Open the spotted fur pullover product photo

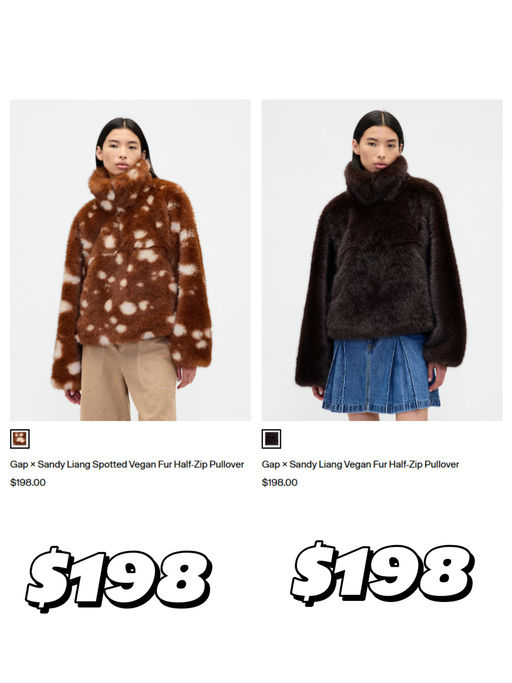tap(130, 260)
